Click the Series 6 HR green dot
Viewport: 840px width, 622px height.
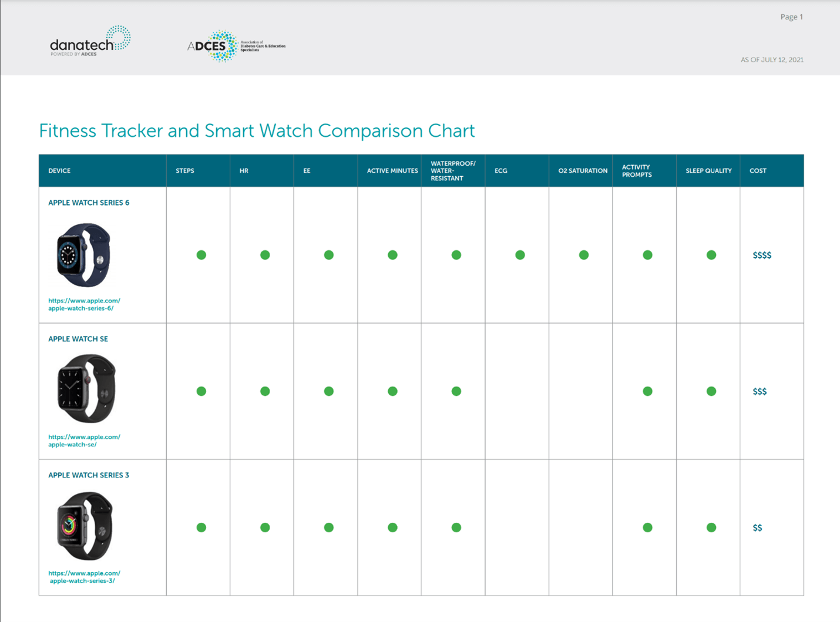pyautogui.click(x=265, y=255)
